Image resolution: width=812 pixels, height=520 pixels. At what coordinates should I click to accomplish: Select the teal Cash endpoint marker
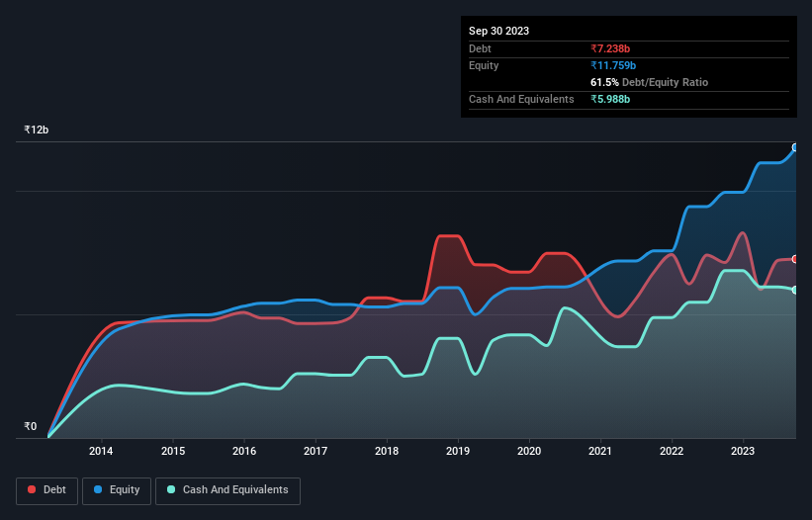click(x=795, y=291)
